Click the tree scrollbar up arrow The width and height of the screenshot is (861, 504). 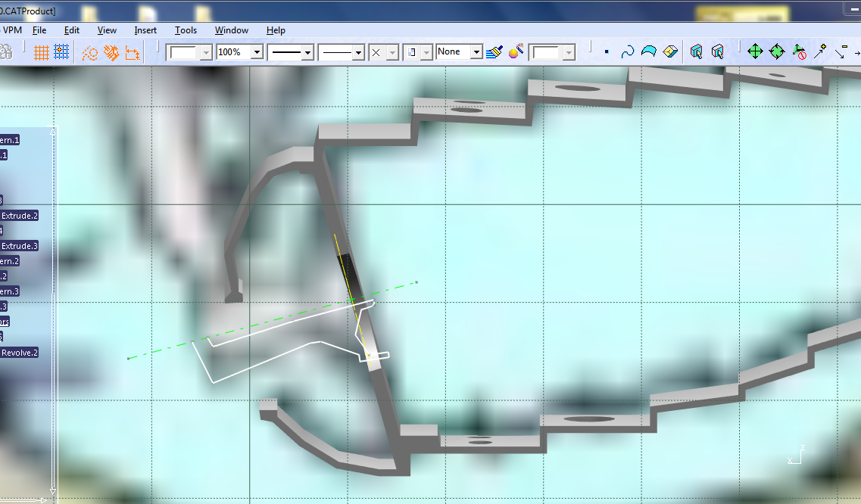click(x=53, y=132)
